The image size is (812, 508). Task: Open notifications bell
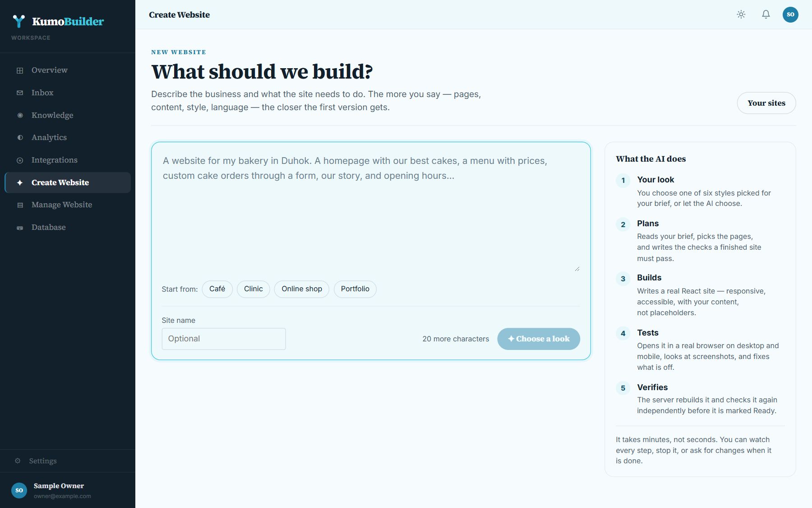pyautogui.click(x=766, y=14)
